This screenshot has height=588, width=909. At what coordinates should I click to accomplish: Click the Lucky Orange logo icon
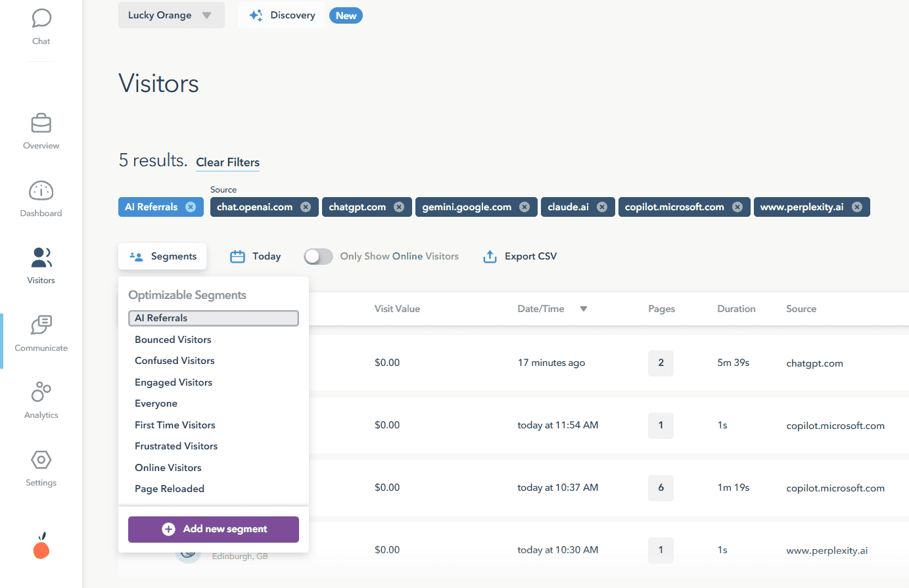[41, 546]
